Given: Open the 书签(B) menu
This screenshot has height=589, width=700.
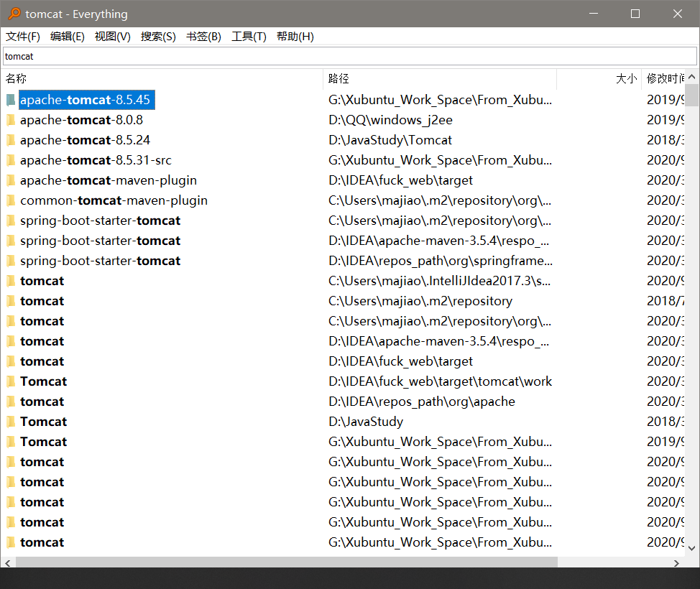Looking at the screenshot, I should tap(203, 37).
